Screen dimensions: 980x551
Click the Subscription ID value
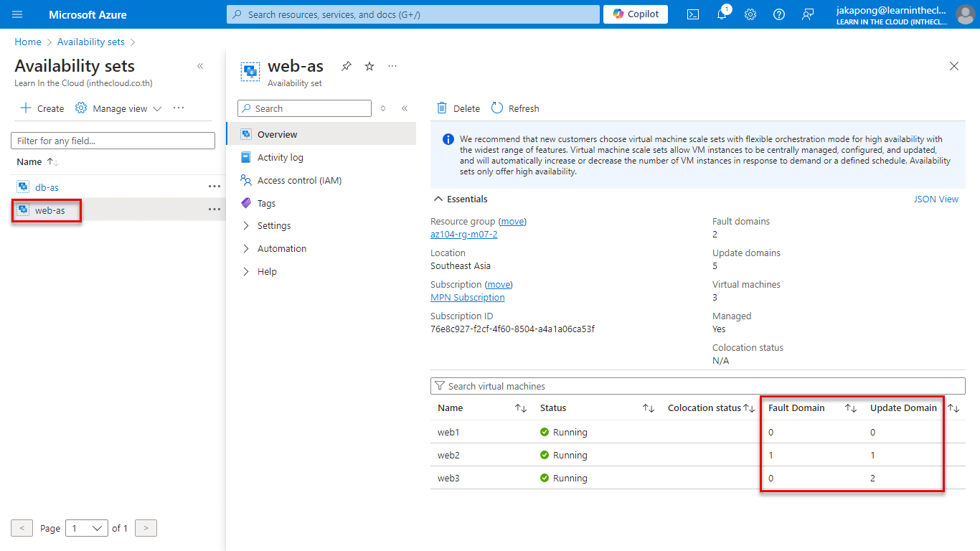pos(512,329)
